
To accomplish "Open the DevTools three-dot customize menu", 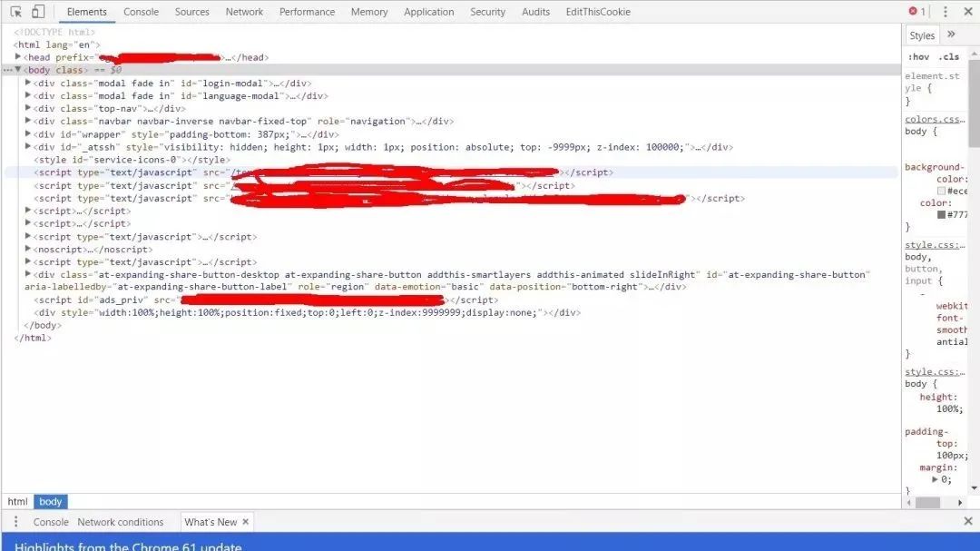I will [x=945, y=11].
